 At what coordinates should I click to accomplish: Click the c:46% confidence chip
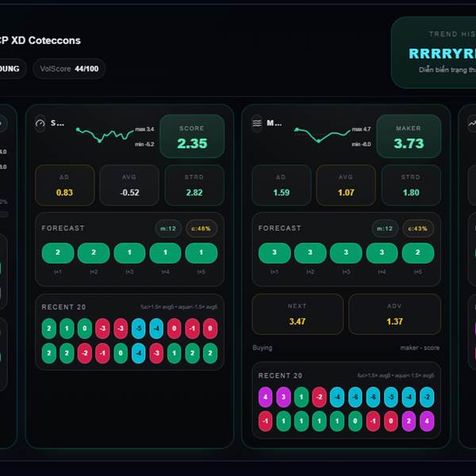click(x=201, y=228)
